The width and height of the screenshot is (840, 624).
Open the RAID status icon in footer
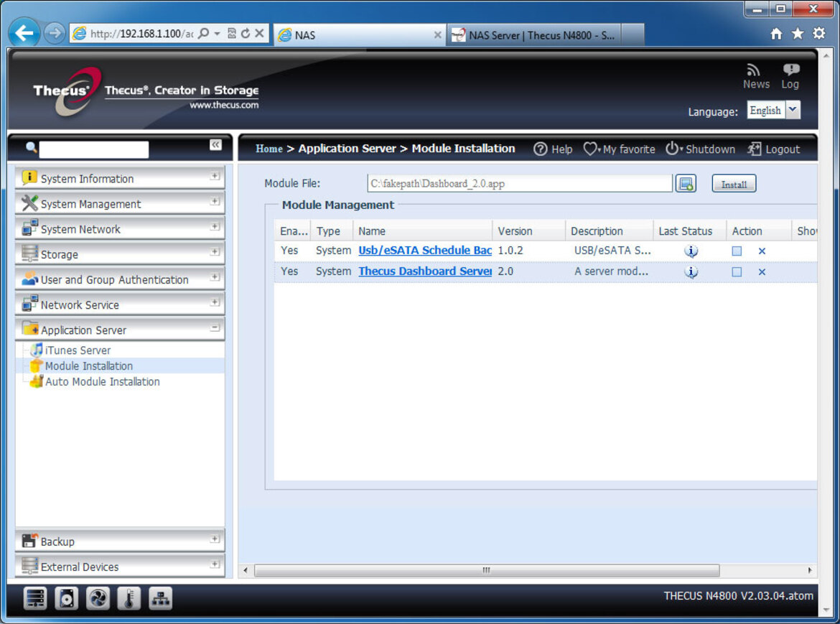click(x=35, y=598)
